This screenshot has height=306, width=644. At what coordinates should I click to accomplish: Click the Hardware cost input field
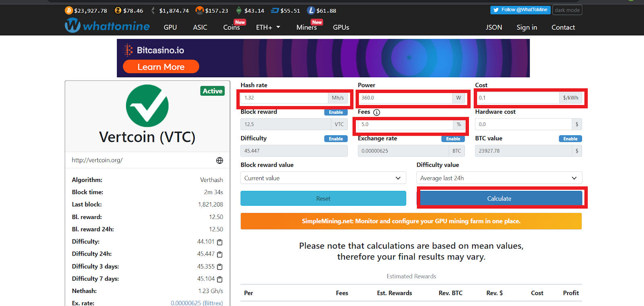[523, 124]
